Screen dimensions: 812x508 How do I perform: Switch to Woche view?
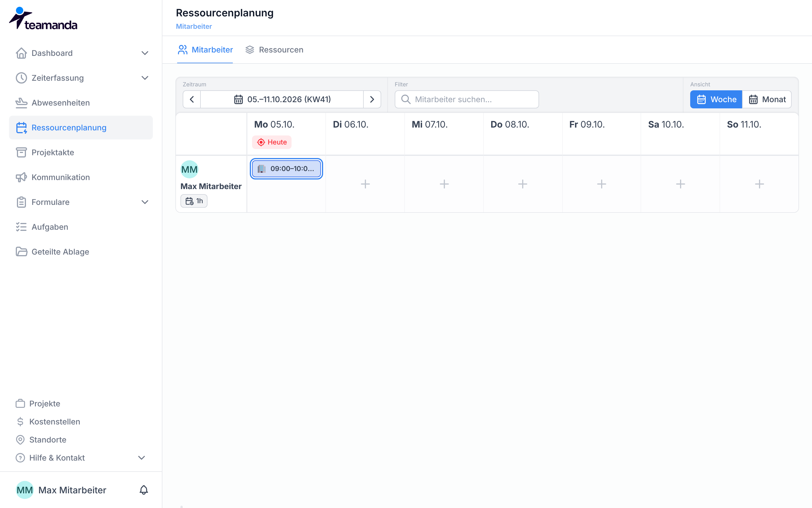coord(716,99)
